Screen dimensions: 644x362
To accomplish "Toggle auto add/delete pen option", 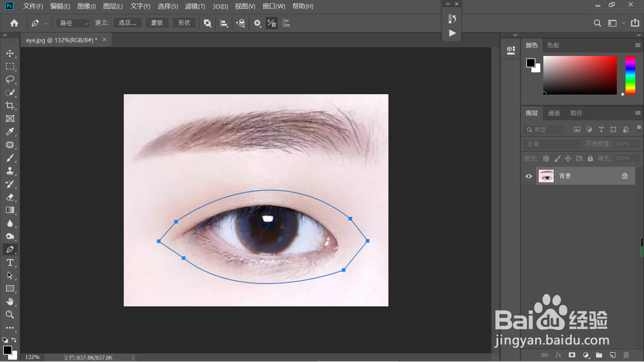I will pos(271,23).
